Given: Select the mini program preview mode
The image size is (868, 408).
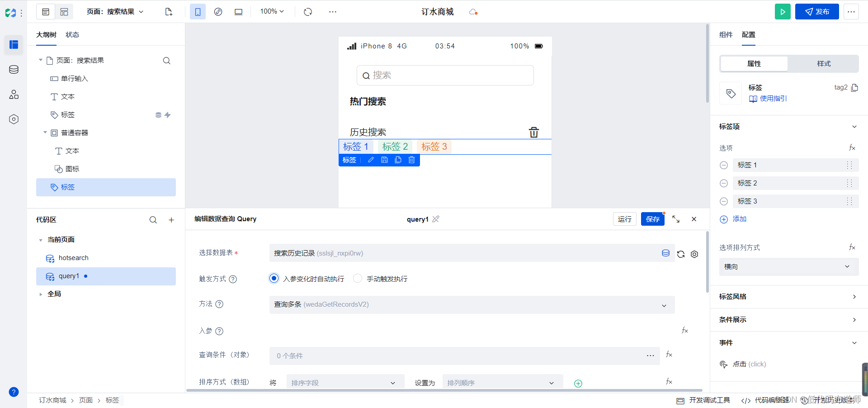Looking at the screenshot, I should point(218,12).
